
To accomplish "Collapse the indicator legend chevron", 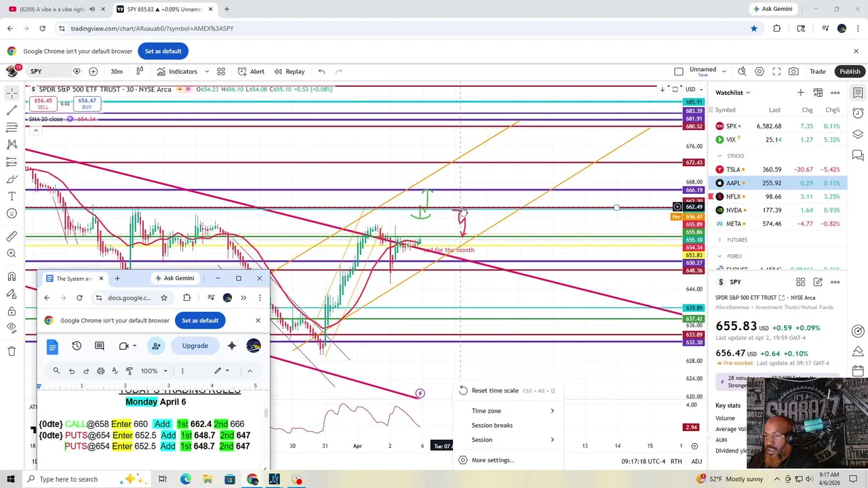I will pos(35,130).
